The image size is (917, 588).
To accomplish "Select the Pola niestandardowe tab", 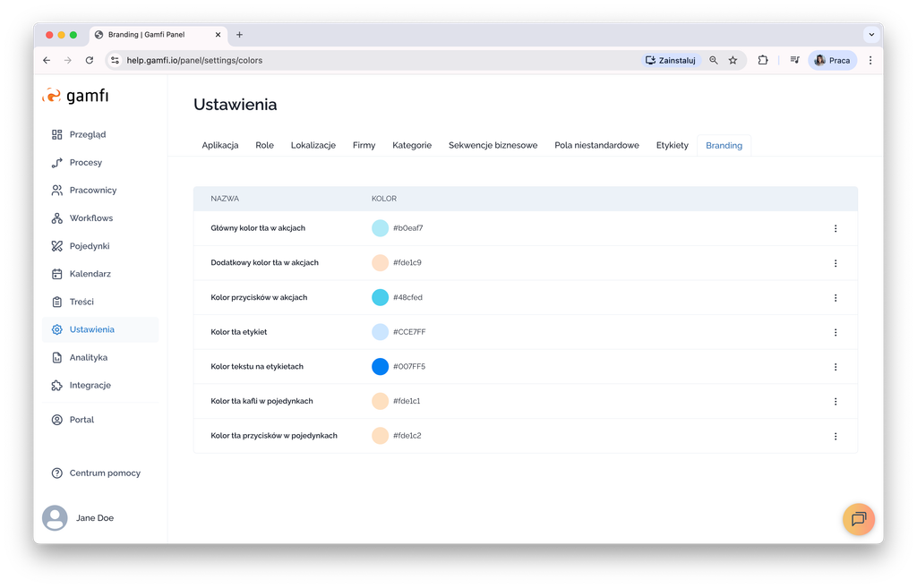I will [596, 145].
